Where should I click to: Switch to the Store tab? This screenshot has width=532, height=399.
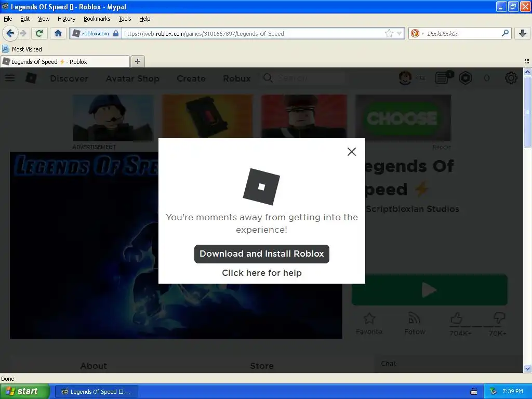262,366
